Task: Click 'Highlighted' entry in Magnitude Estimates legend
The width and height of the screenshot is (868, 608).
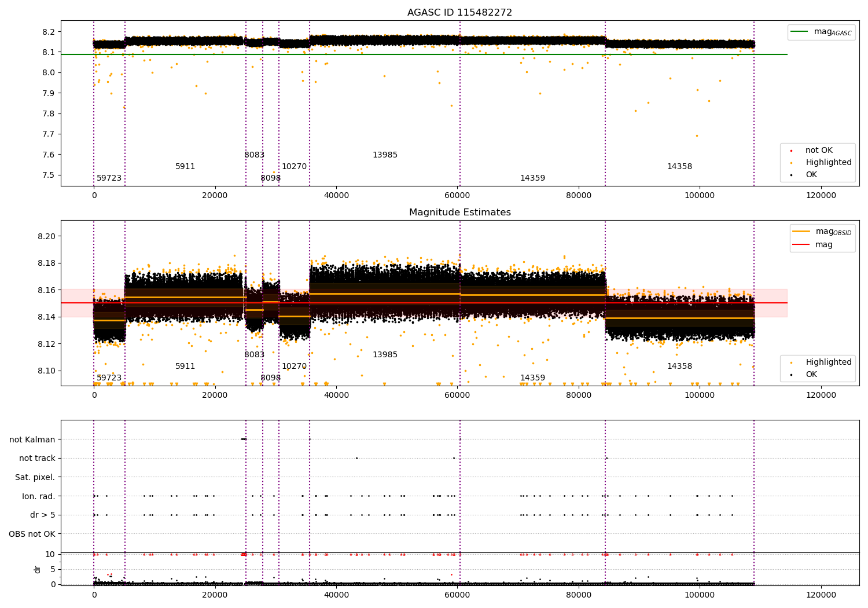Action: [x=828, y=362]
